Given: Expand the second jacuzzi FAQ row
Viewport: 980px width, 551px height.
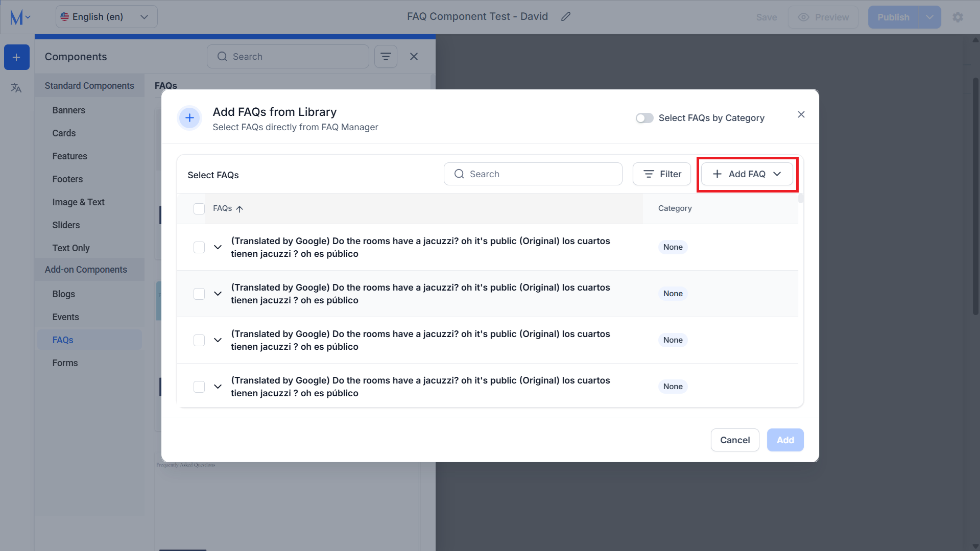Looking at the screenshot, I should click(x=218, y=294).
